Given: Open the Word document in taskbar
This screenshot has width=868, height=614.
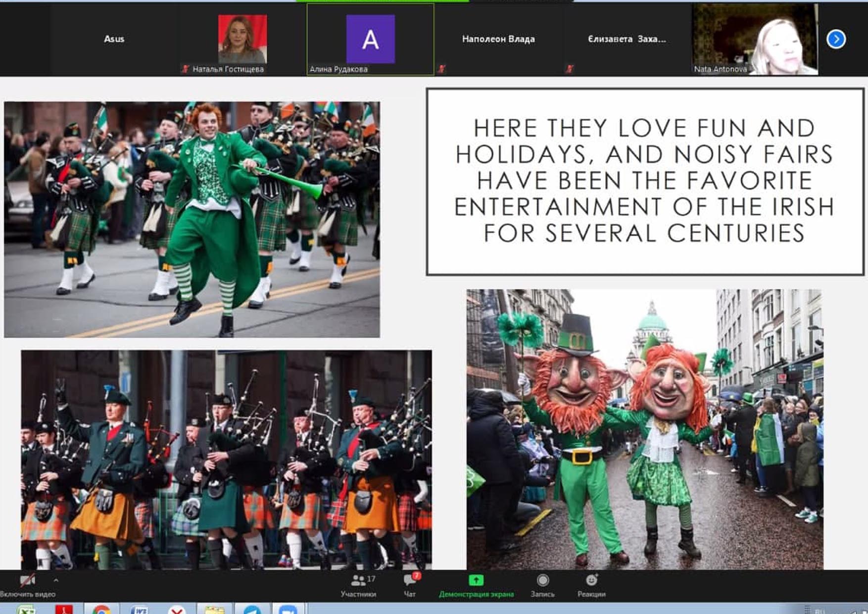Looking at the screenshot, I should (x=140, y=610).
